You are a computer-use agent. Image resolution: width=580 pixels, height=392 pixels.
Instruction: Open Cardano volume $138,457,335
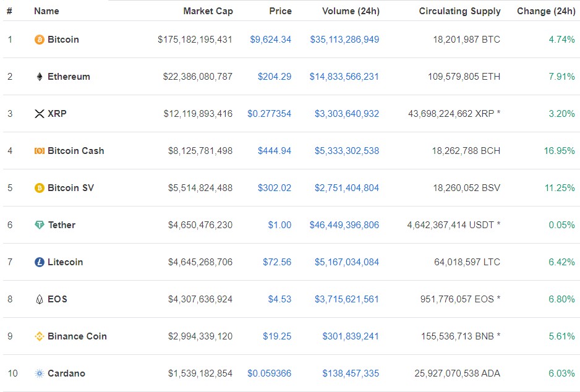(351, 373)
